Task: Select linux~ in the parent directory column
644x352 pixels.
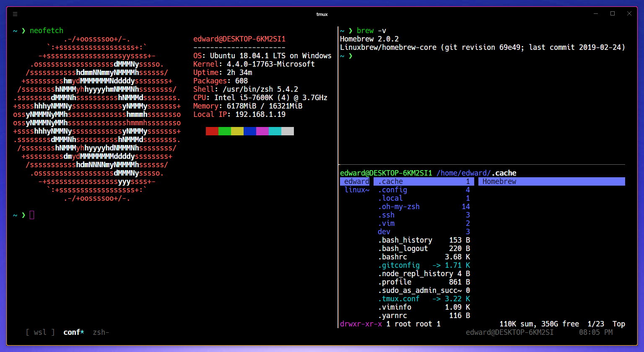Action: [357, 189]
